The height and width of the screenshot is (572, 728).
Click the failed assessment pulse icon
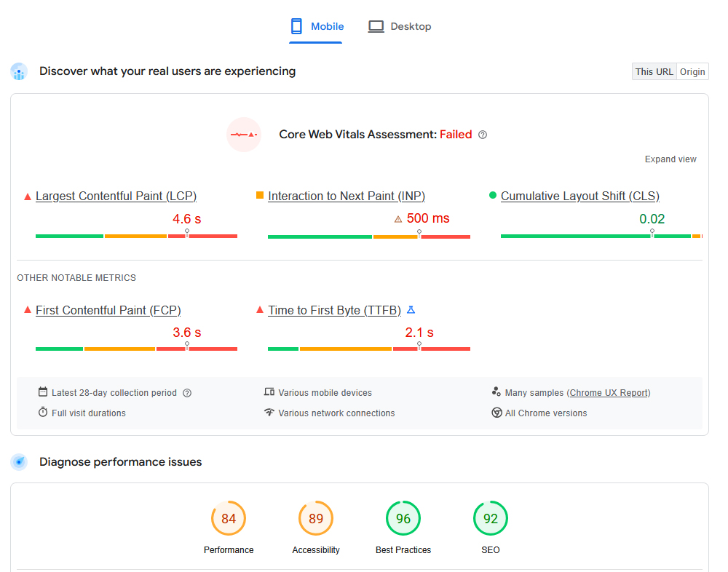tap(244, 135)
